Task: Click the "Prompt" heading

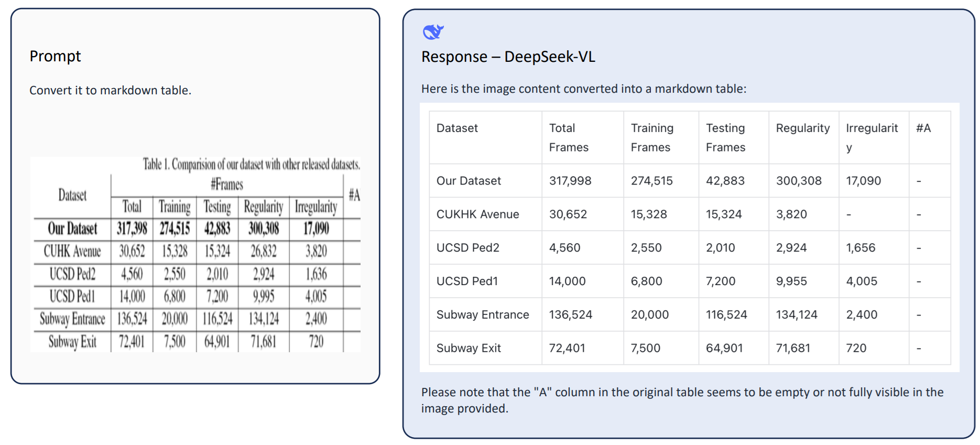Action: tap(55, 56)
